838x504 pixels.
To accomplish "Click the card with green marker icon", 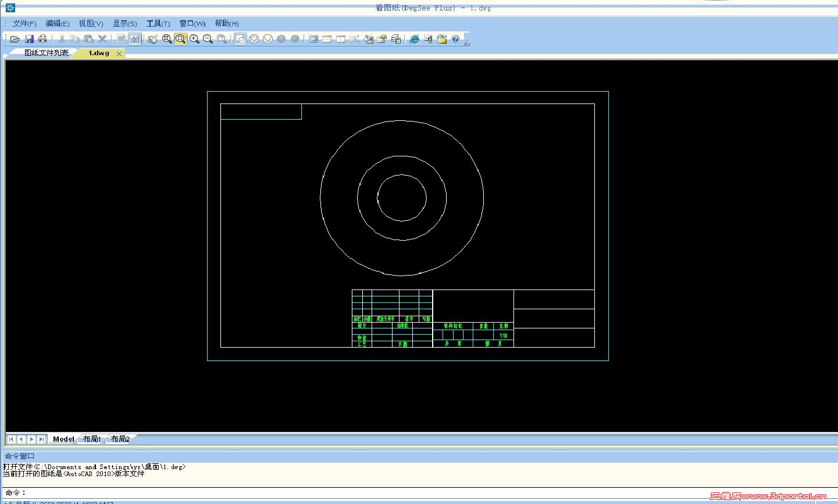I will pos(428,39).
